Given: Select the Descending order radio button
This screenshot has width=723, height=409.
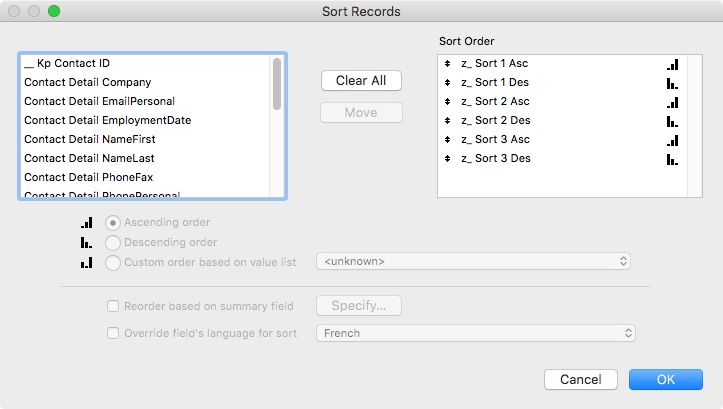Looking at the screenshot, I should (x=113, y=242).
